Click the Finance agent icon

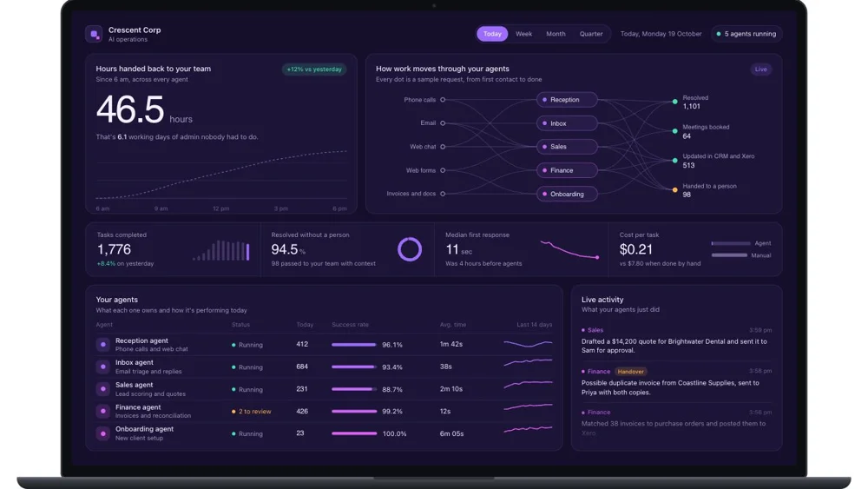[103, 411]
